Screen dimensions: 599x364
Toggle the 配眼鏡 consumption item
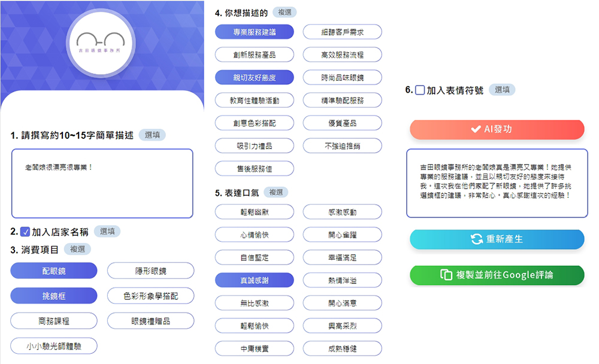pyautogui.click(x=54, y=271)
